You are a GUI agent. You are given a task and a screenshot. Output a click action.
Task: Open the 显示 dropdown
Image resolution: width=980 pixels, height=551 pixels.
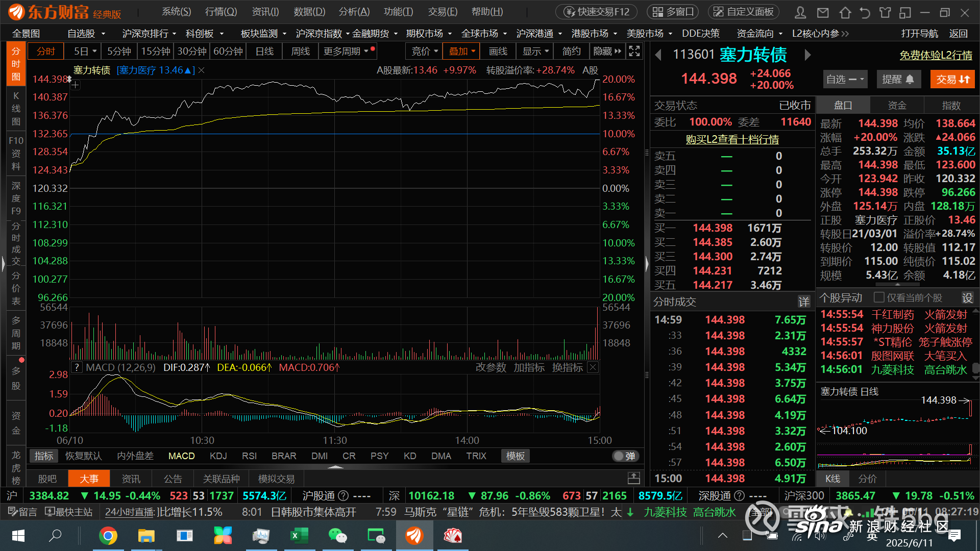pos(535,52)
